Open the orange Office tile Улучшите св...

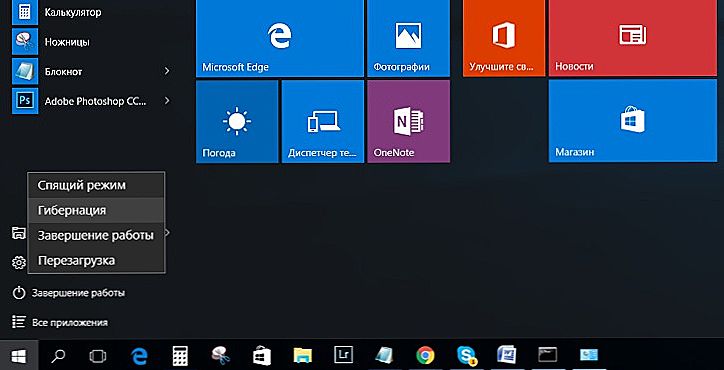click(504, 38)
